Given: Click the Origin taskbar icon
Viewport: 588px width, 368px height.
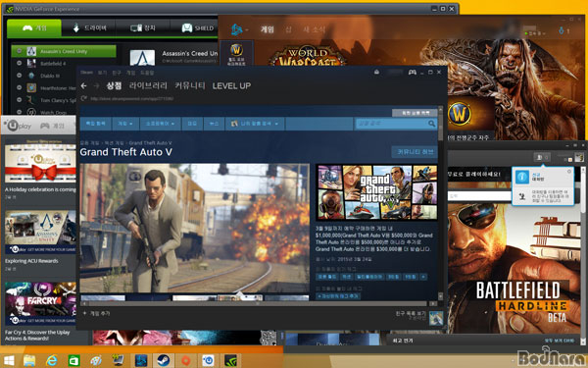Looking at the screenshot, I should pyautogui.click(x=185, y=360).
